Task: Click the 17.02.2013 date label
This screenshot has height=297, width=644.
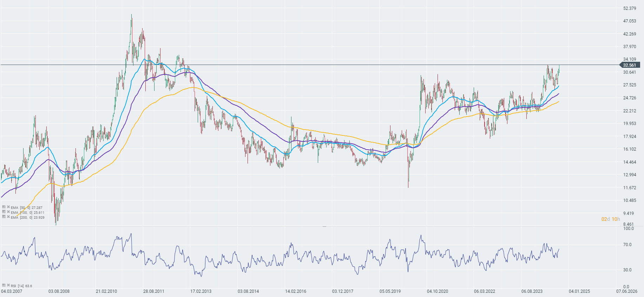Action: [201, 291]
